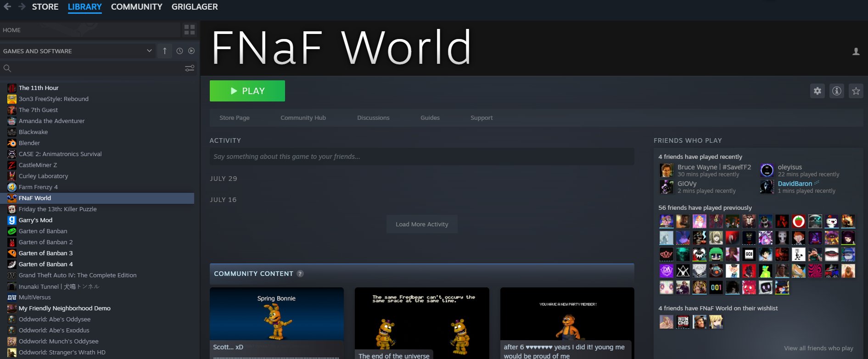Open the LIBRARY menu
This screenshot has height=359, width=868.
[85, 7]
